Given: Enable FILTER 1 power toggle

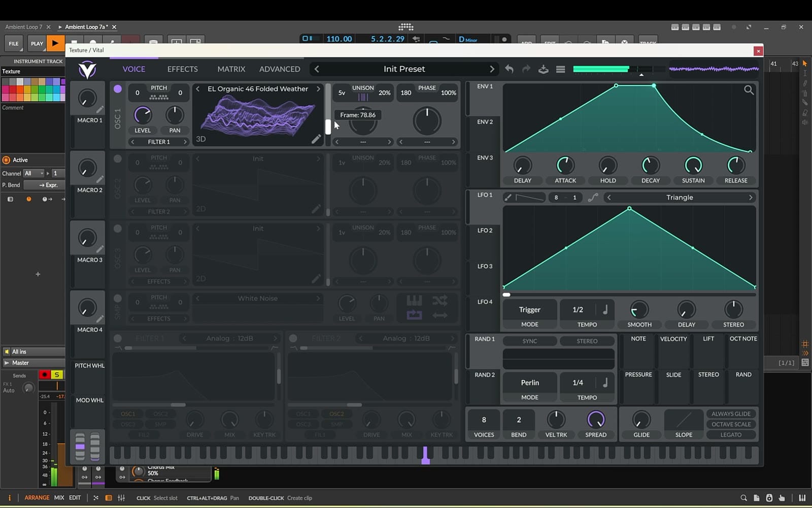Looking at the screenshot, I should [118, 338].
